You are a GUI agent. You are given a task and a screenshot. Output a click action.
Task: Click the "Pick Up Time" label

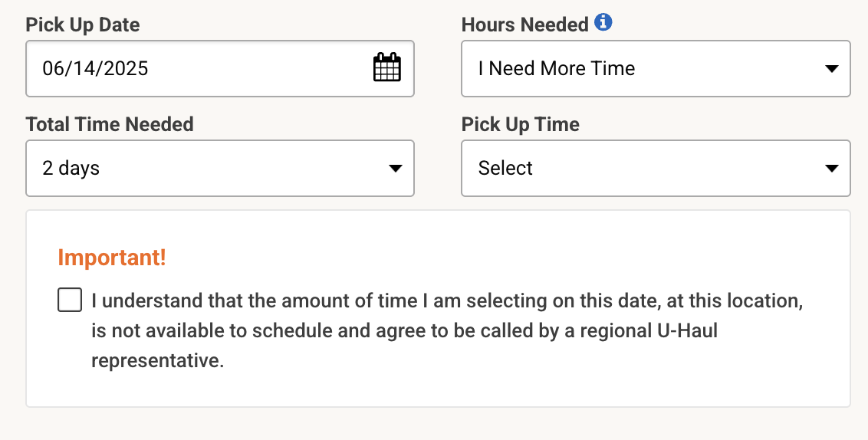(521, 124)
